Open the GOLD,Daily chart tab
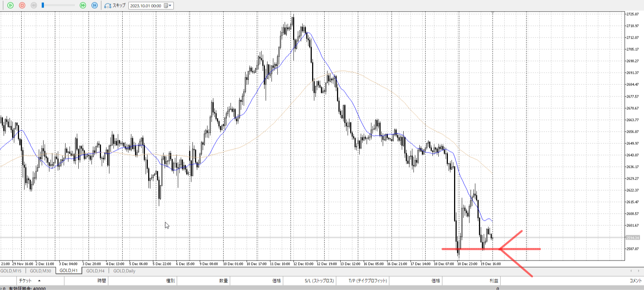 [124, 271]
